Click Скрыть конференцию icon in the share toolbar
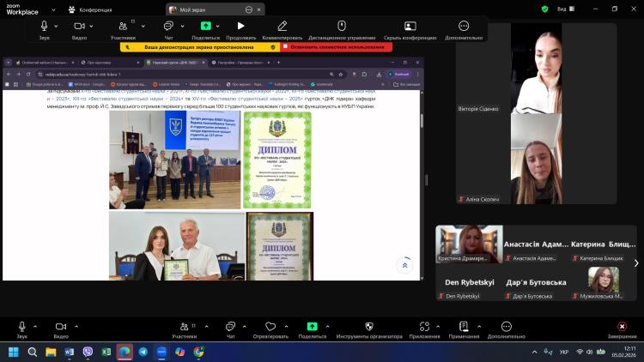Screen dimensions: 644x362 click(x=410, y=27)
